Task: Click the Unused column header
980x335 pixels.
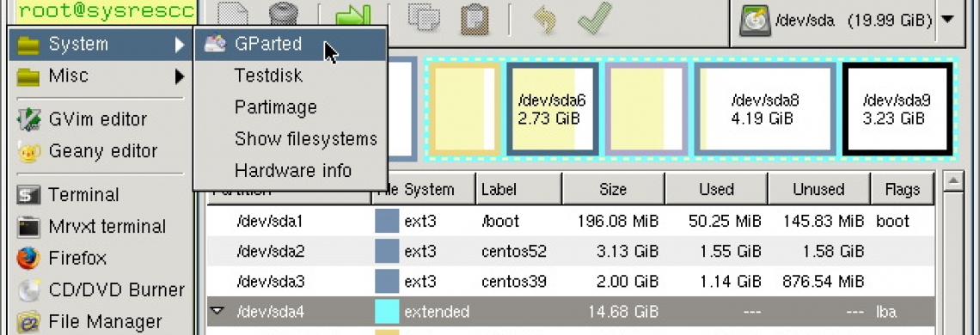Action: pyautogui.click(x=818, y=189)
